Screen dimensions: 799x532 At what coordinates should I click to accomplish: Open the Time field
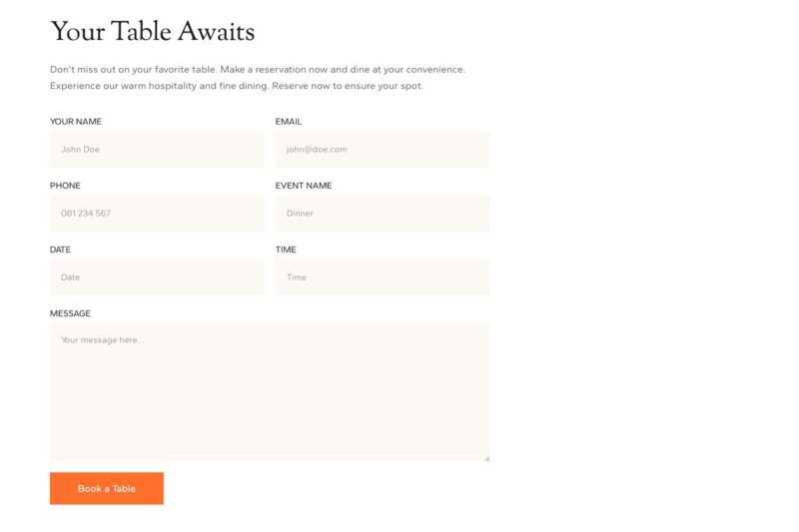[x=383, y=276]
